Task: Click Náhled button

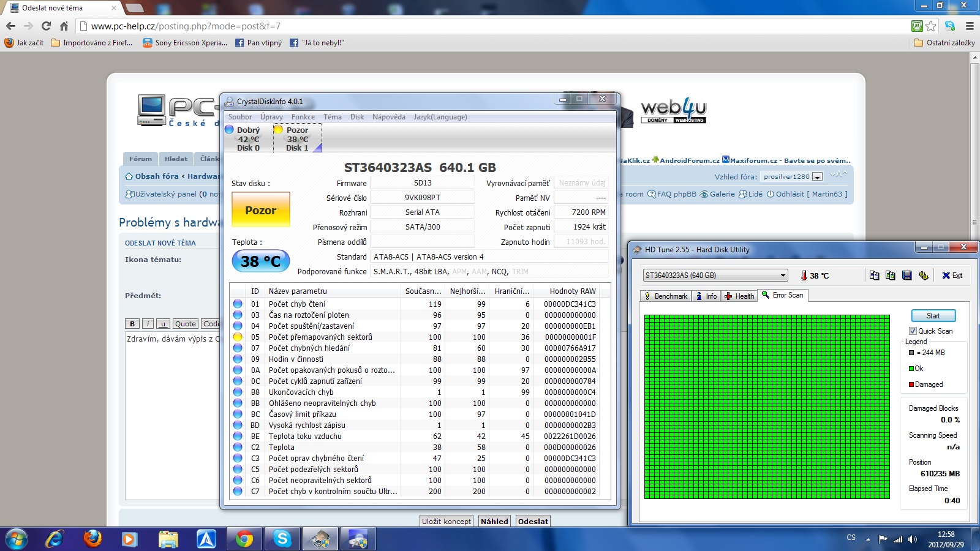Action: point(494,521)
